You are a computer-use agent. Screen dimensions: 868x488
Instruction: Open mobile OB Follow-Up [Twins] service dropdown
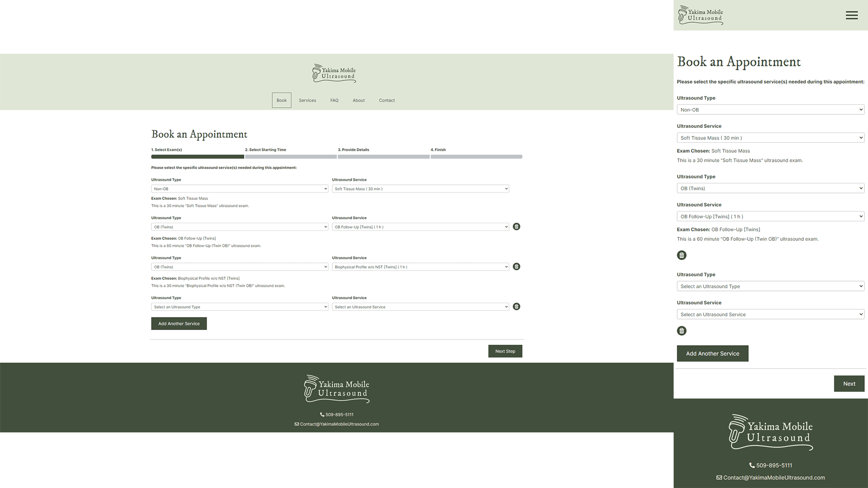(770, 216)
